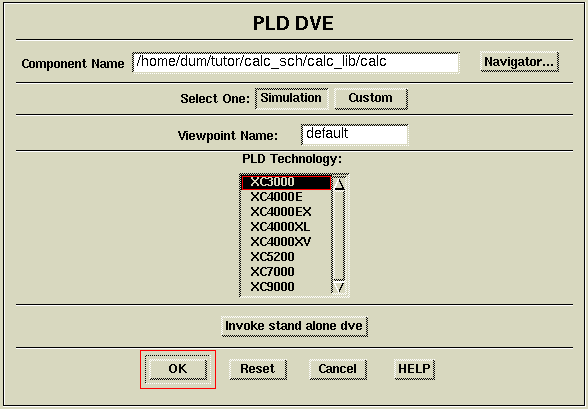Cancel the PLD DVE dialog
This screenshot has height=409, width=588.
[x=338, y=369]
